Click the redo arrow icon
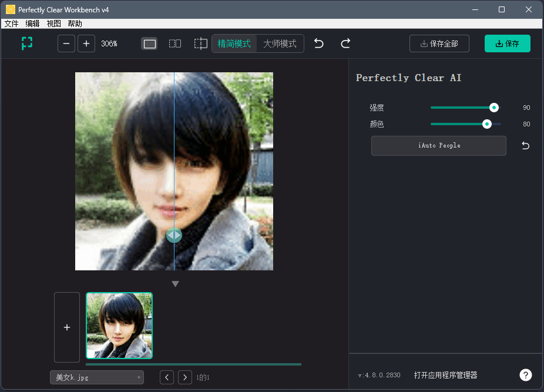This screenshot has height=392, width=544. tap(345, 43)
